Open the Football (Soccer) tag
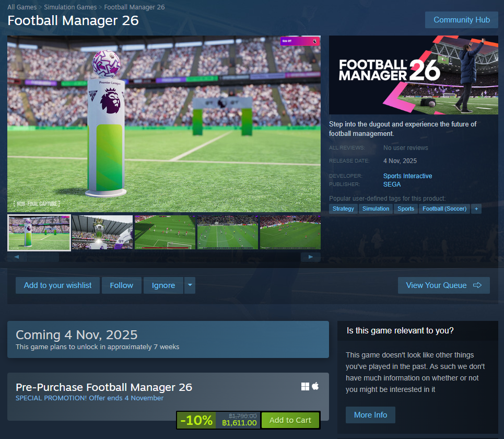Screen dimensions: 504x439 tap(444, 209)
